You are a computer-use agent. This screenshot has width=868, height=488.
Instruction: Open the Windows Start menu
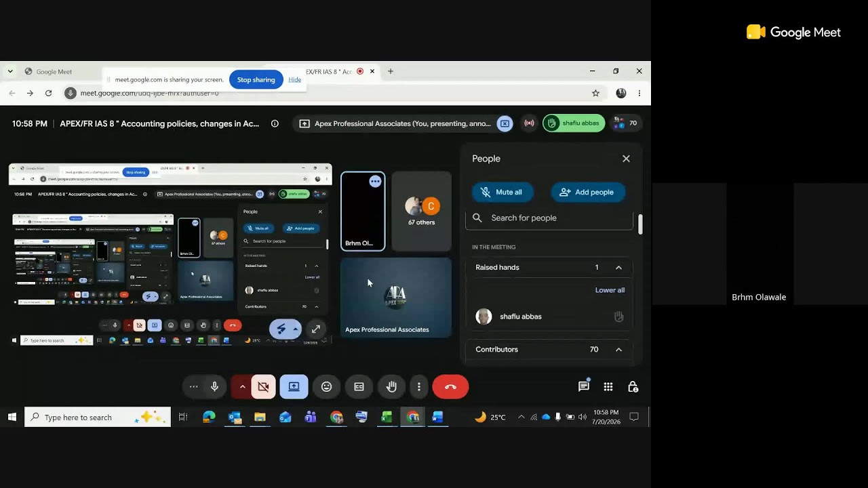coord(12,418)
